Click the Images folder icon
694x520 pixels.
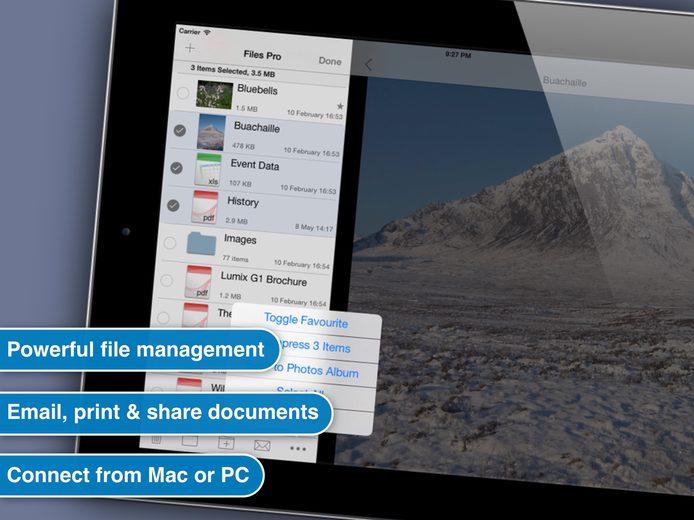pos(201,244)
